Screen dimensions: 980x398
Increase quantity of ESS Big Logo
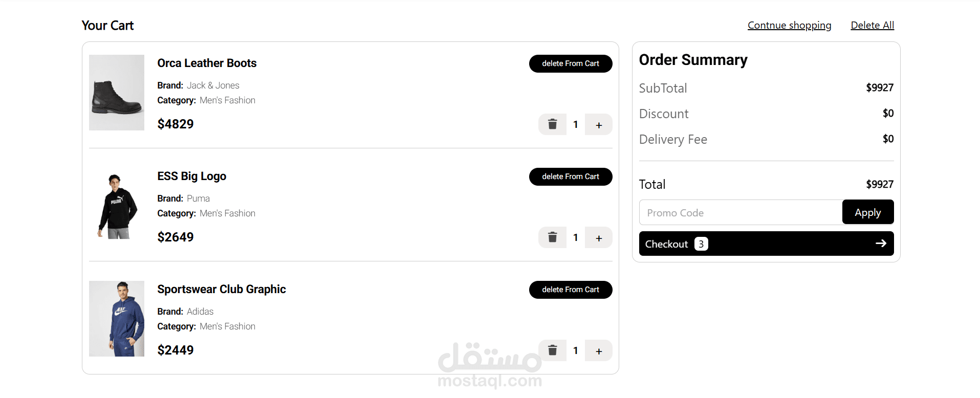tap(599, 237)
